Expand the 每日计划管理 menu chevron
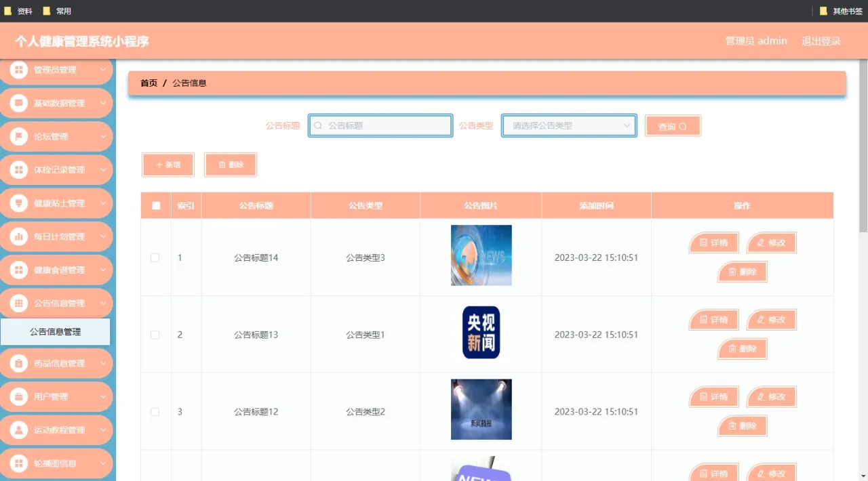This screenshot has width=868, height=481. click(103, 236)
